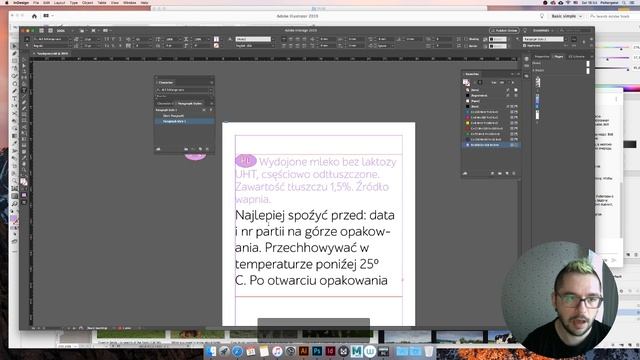Click paragraph formatting controls icon in Control panel
Screen dimensions: 640x360
(27, 46)
